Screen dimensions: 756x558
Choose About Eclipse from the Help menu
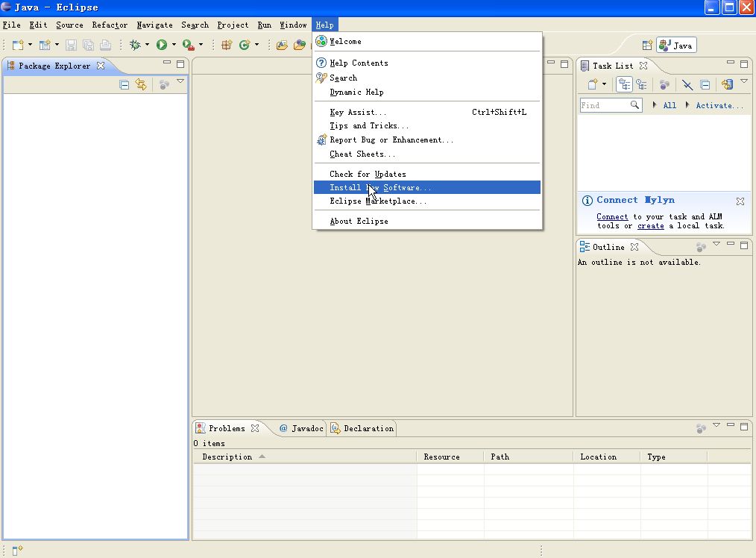tap(427, 221)
